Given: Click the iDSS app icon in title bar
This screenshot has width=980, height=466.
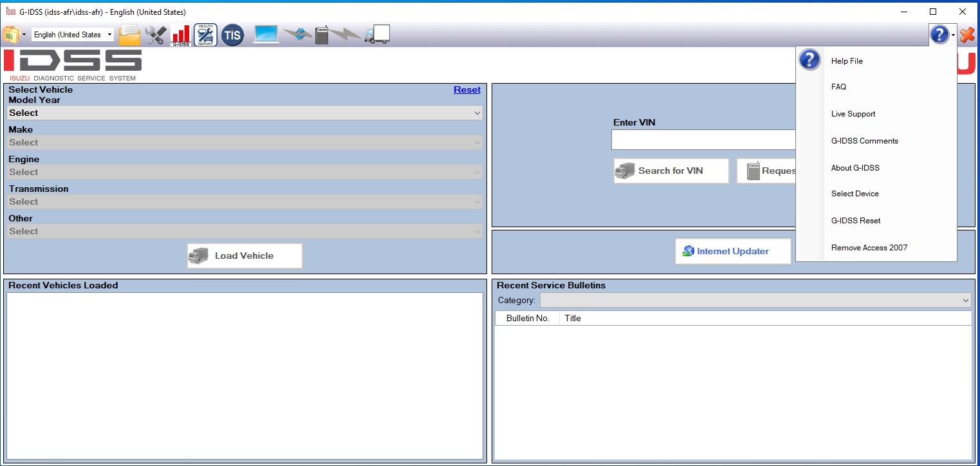Looking at the screenshot, I should tap(10, 12).
